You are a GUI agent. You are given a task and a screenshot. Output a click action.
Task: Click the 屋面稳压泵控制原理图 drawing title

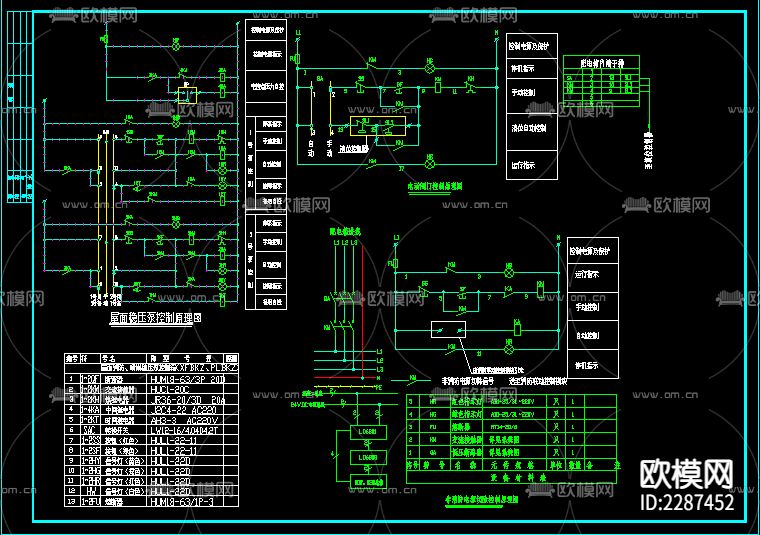[x=156, y=317]
